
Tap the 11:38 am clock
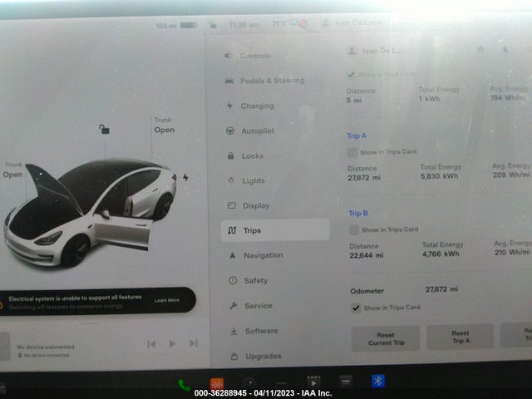pos(244,24)
